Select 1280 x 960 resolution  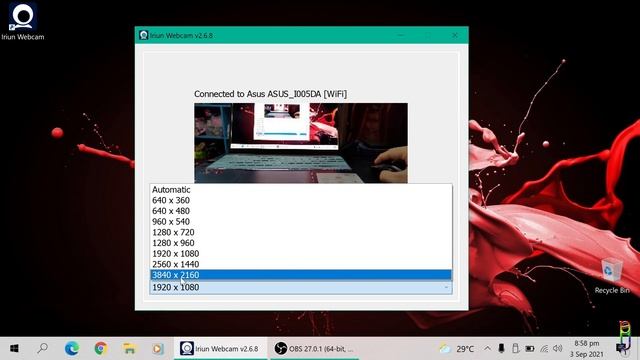[x=301, y=242]
